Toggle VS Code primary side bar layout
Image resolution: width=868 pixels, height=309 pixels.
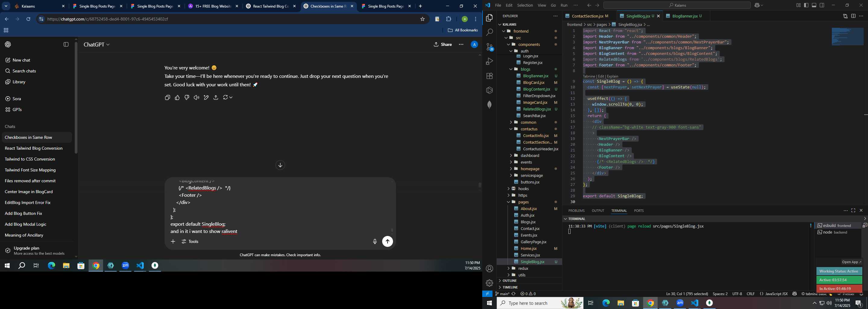click(x=806, y=5)
